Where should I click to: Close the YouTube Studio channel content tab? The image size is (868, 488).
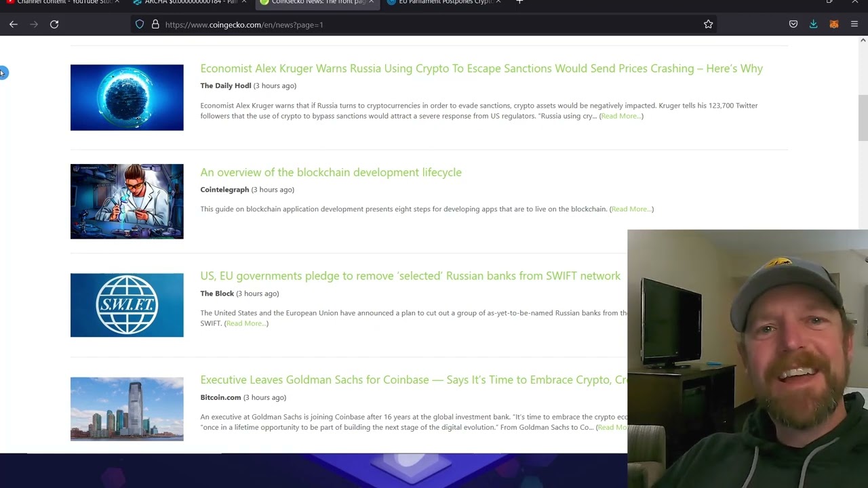[x=117, y=2]
